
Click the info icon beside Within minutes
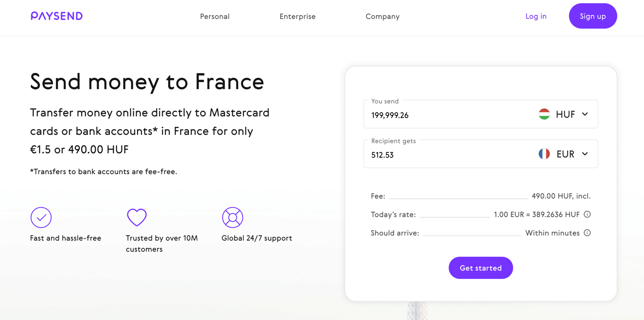pyautogui.click(x=587, y=233)
